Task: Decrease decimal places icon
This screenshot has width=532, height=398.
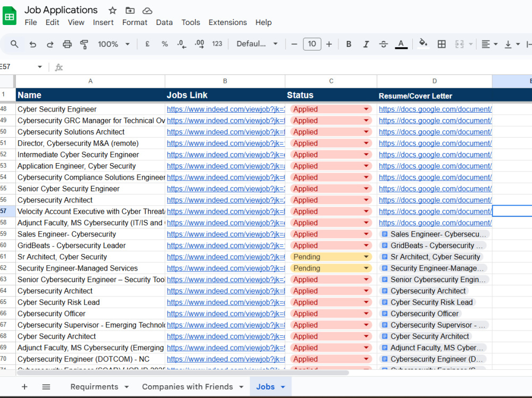Action: (182, 44)
